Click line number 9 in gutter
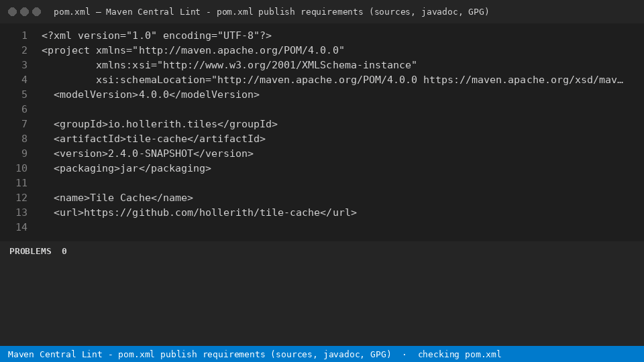Image resolution: width=644 pixels, height=362 pixels. tap(24, 154)
